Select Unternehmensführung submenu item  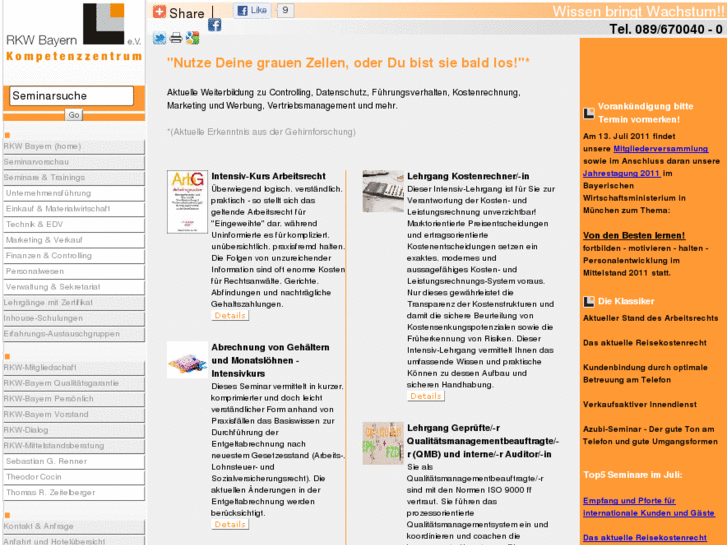tap(74, 193)
